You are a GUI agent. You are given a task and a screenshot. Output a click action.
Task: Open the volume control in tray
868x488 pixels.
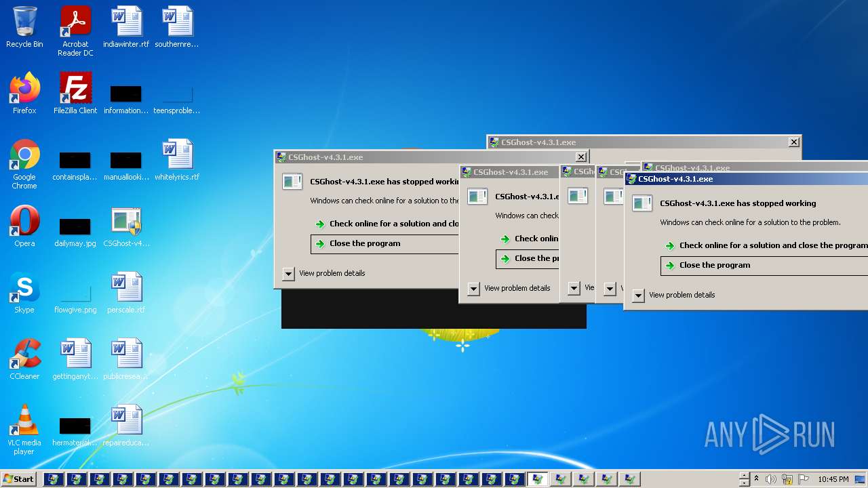771,479
